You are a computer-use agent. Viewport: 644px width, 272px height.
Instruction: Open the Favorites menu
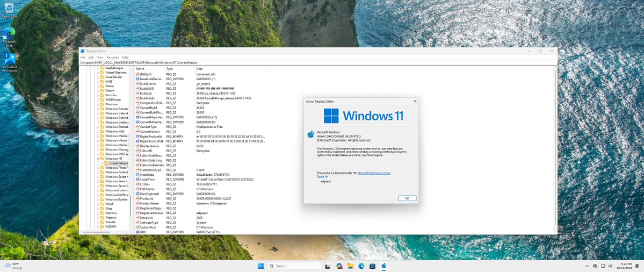click(x=113, y=58)
